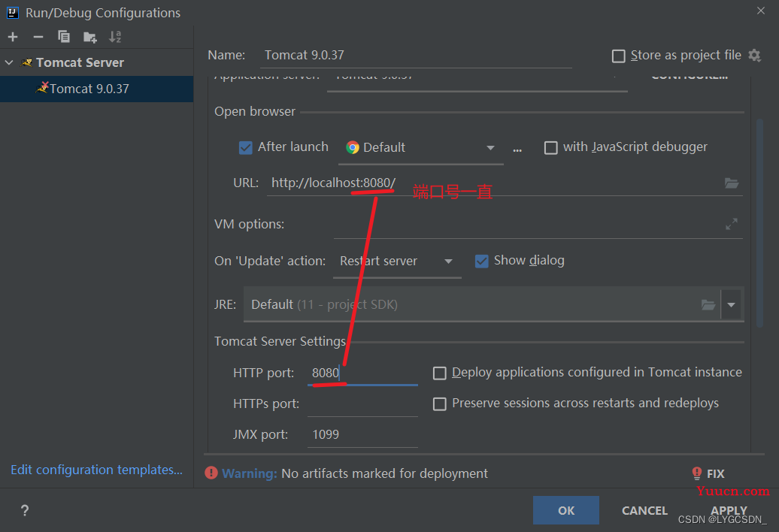Enable Deploy applications configured in Tomcat instance
Screen dimensions: 779x532
pyautogui.click(x=440, y=373)
